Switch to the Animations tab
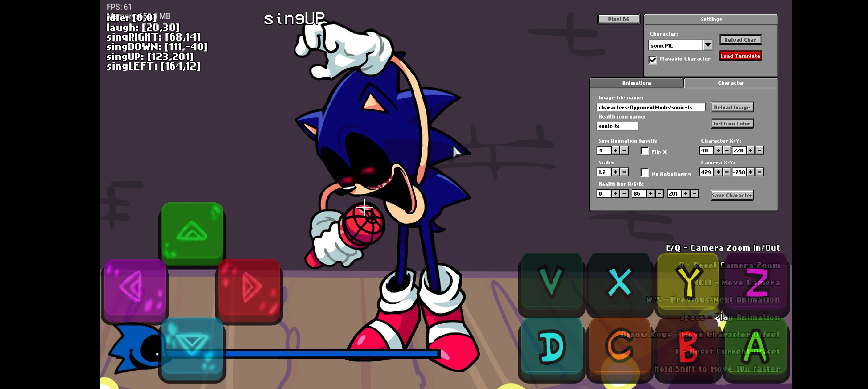Screen dimensions: 868x389 (637, 83)
